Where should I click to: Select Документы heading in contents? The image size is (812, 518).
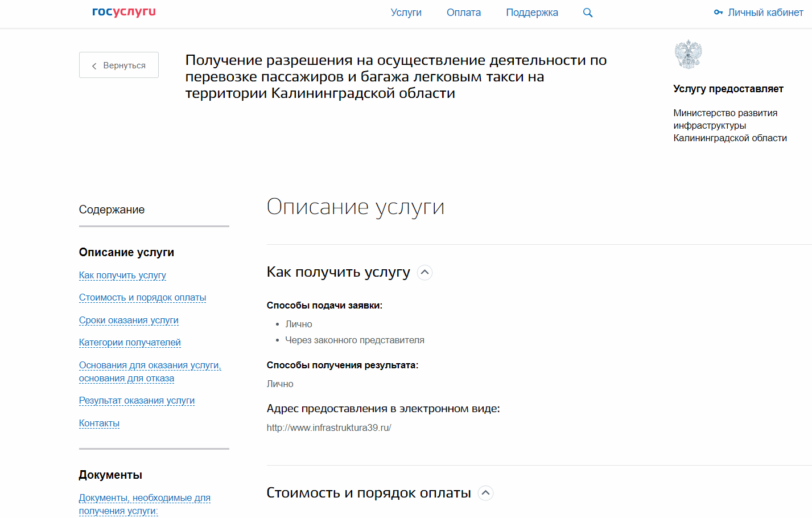(x=110, y=475)
